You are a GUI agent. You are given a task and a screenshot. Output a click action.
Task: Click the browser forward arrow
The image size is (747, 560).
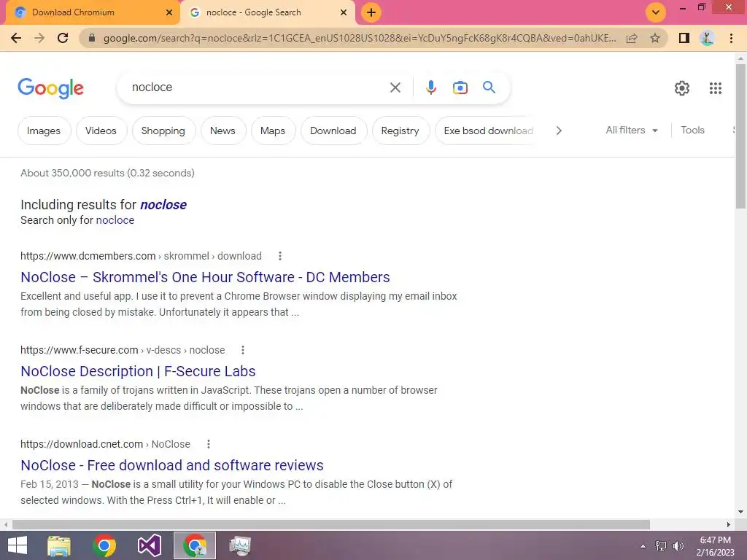(x=39, y=38)
